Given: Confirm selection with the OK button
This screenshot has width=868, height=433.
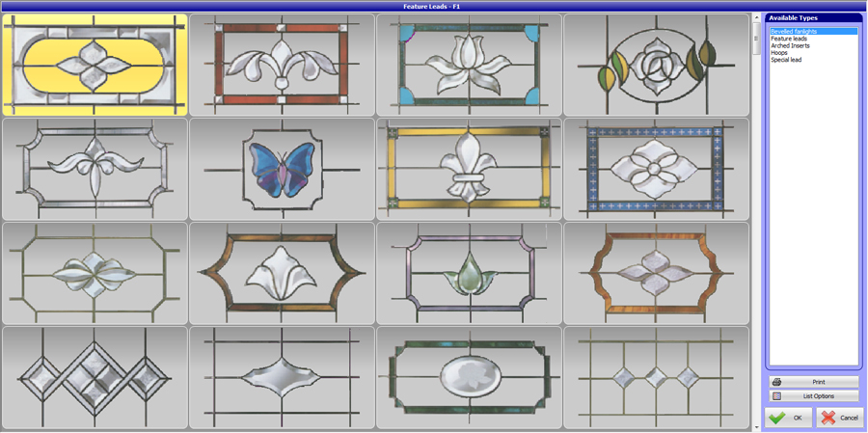Looking at the screenshot, I should (789, 418).
